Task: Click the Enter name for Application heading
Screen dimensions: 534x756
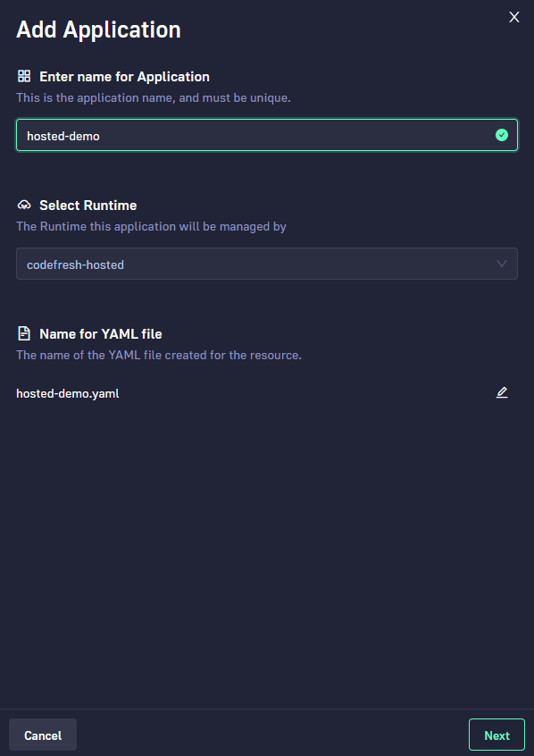Action: [125, 77]
